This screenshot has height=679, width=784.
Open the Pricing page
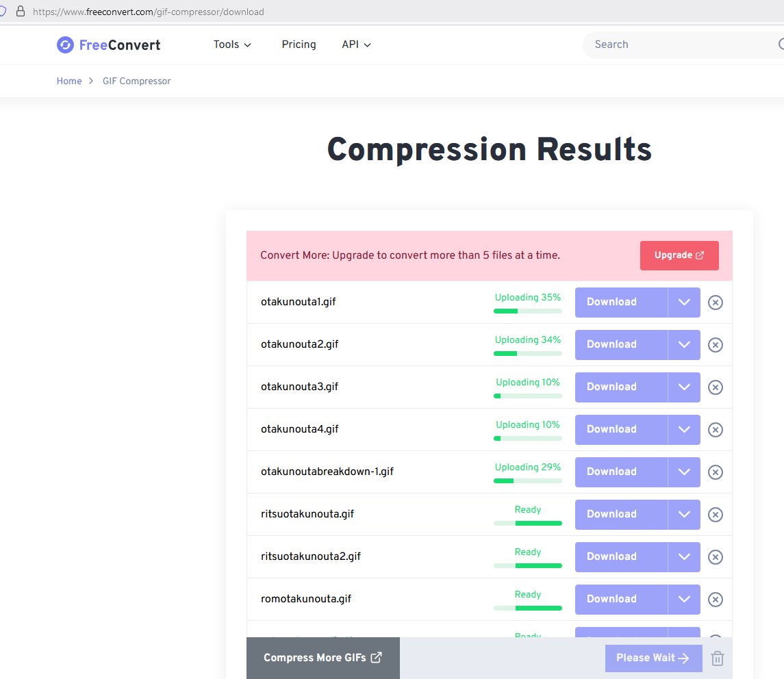click(x=299, y=44)
